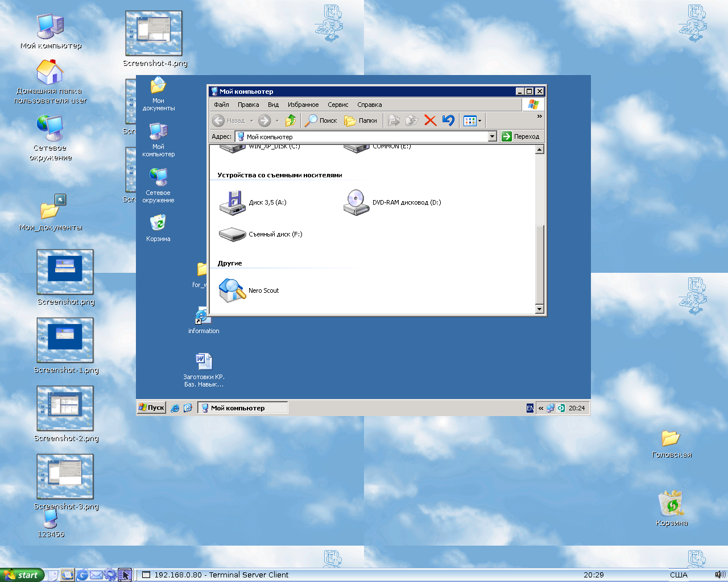Click the green Переход go button

tap(520, 136)
